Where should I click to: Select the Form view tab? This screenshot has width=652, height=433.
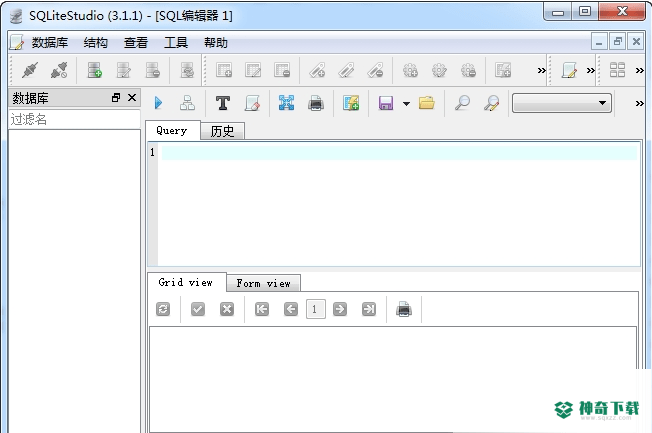[264, 284]
